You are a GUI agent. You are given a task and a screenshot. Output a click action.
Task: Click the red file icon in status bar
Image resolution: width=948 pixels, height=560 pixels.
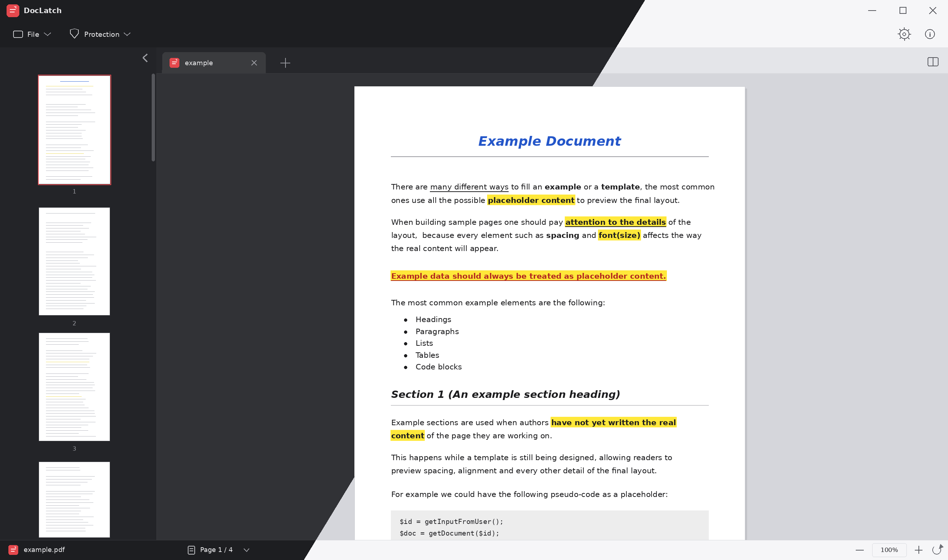(13, 550)
